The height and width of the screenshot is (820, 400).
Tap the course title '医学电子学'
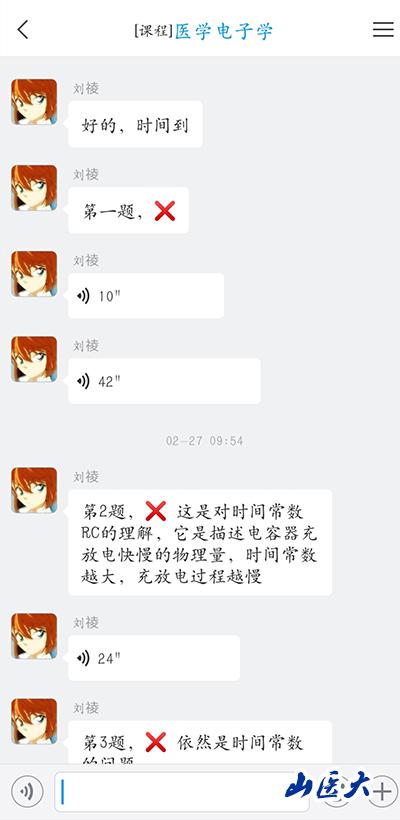(x=224, y=31)
